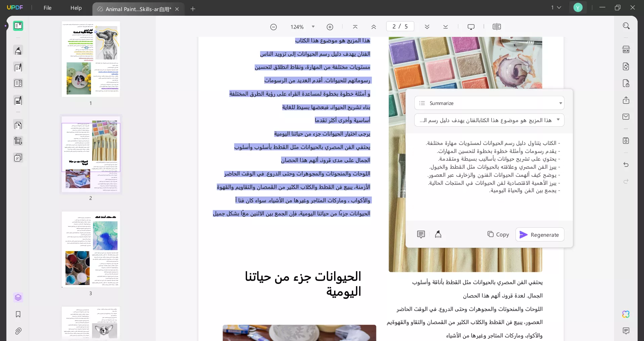644x341 pixels.
Task: Run OCR on the document
Action: [626, 49]
